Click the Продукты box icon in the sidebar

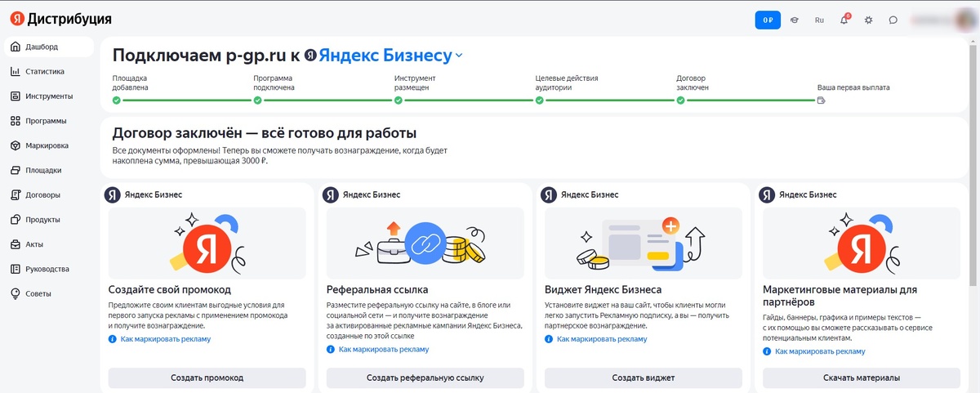(x=15, y=220)
